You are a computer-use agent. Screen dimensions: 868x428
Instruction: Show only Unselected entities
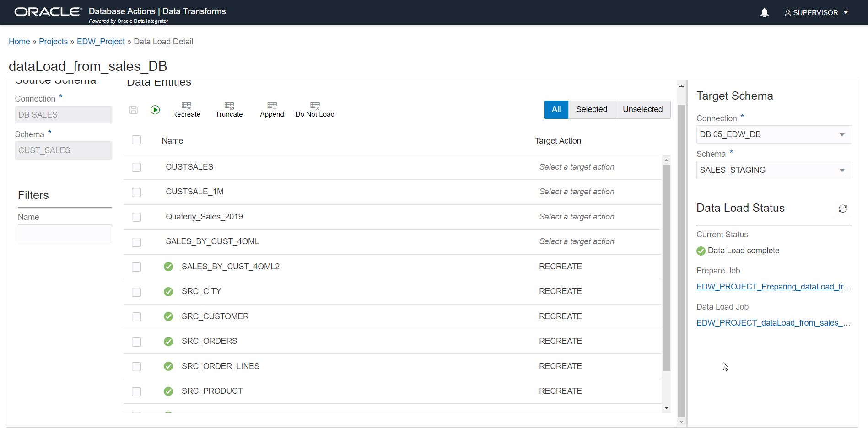pos(642,109)
